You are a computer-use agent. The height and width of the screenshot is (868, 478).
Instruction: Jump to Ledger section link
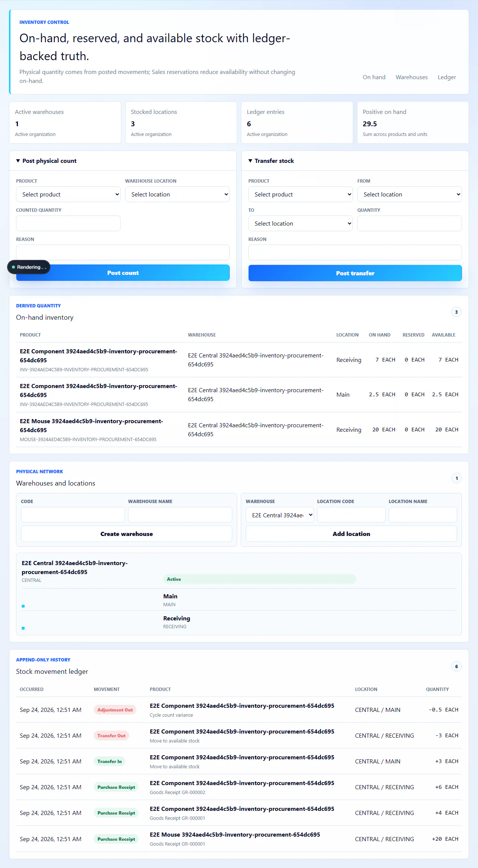click(447, 77)
